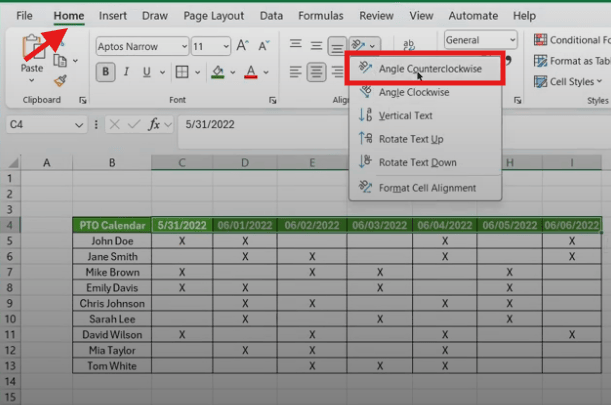Click the red Font Color swatch
Screen dimensions: 611x405
point(251,72)
